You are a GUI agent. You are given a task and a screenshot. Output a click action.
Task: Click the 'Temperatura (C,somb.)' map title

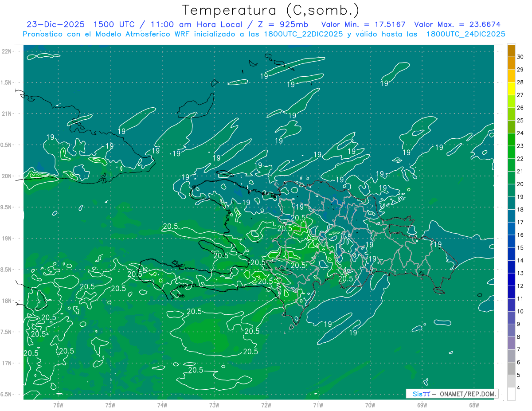271,10
